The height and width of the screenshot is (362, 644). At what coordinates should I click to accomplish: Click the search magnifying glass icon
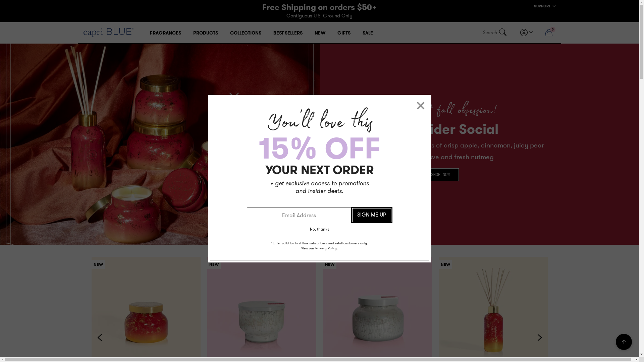(x=502, y=32)
